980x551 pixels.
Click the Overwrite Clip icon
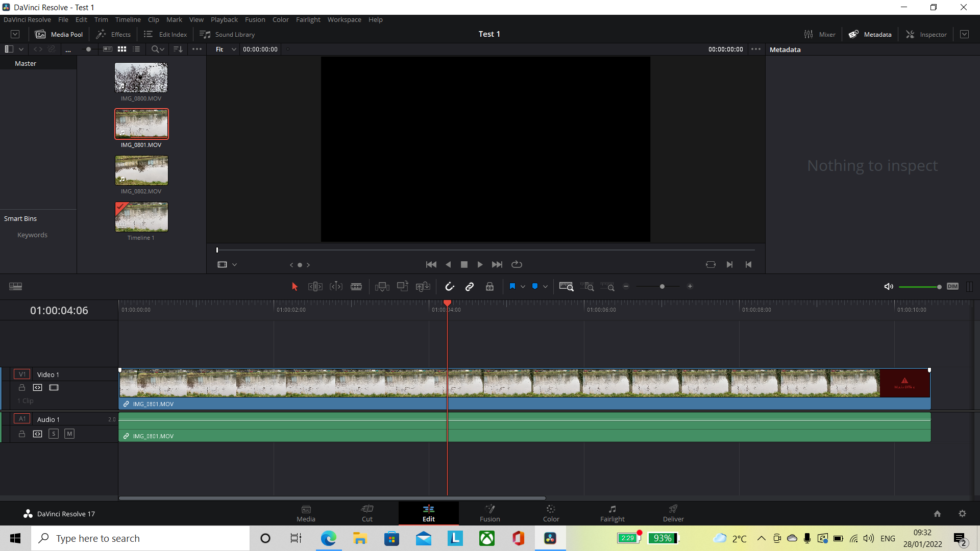tap(403, 287)
